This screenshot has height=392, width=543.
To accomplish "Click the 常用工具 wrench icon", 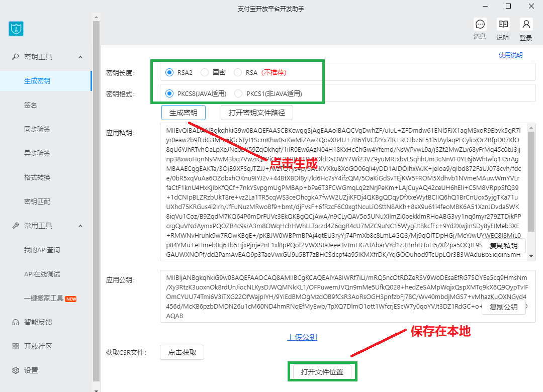I will coord(16,226).
